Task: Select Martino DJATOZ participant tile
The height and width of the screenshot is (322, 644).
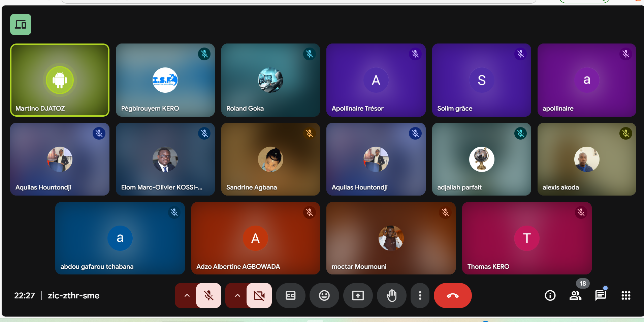Action: pos(60,80)
